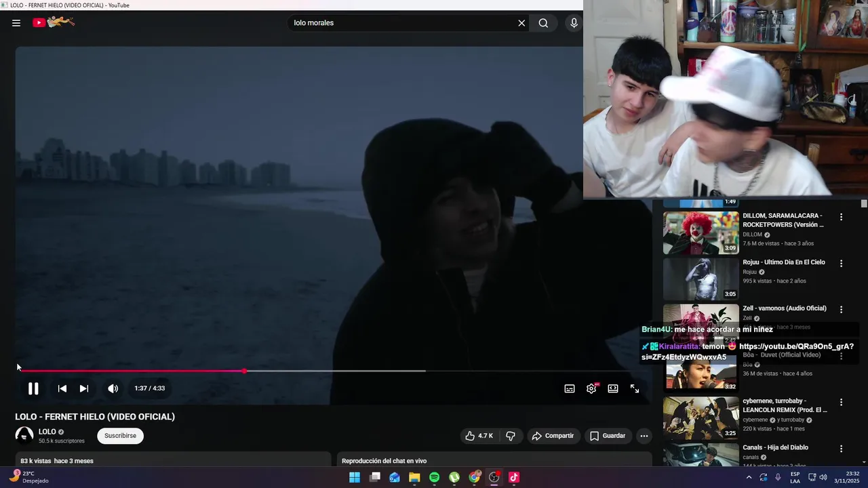Open cybernene LEANCOLN REMIX thumbnail

coord(701,418)
